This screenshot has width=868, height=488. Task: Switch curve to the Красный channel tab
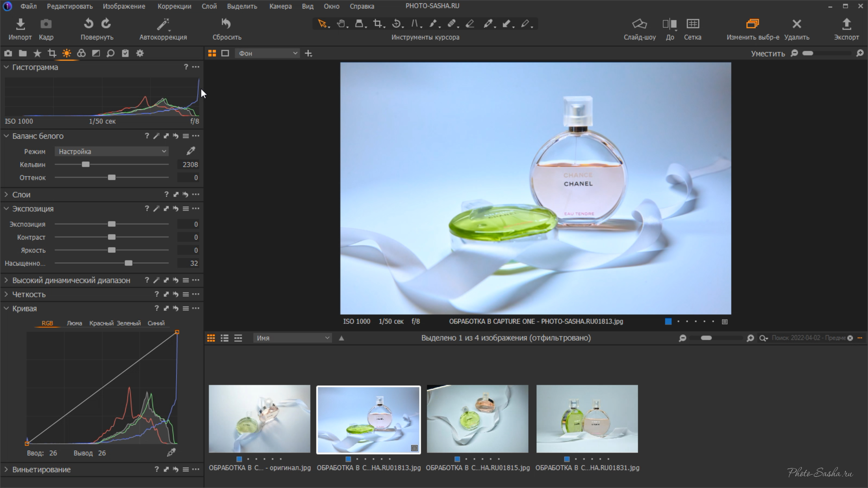(x=101, y=323)
